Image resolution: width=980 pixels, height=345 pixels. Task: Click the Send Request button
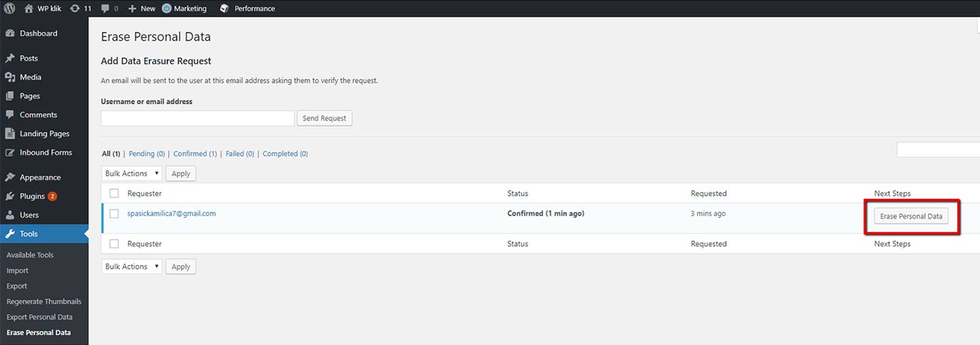(324, 118)
